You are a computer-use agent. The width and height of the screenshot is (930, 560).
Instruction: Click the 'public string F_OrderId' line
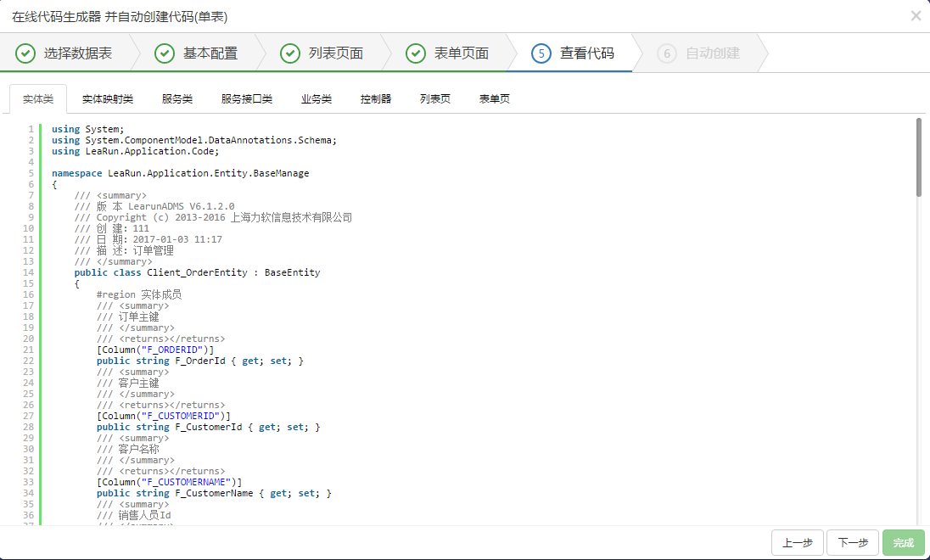click(x=200, y=361)
